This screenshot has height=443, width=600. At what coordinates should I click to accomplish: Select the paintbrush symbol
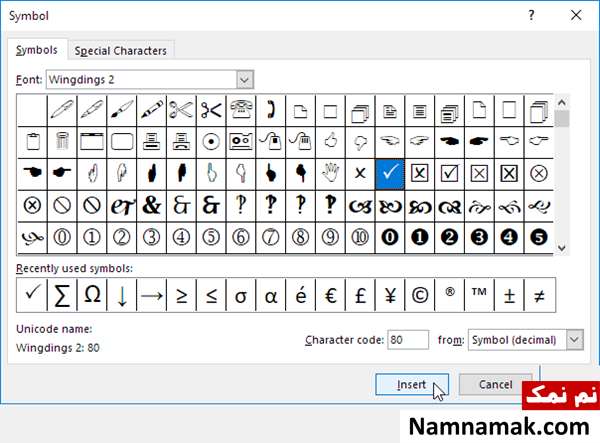122,111
